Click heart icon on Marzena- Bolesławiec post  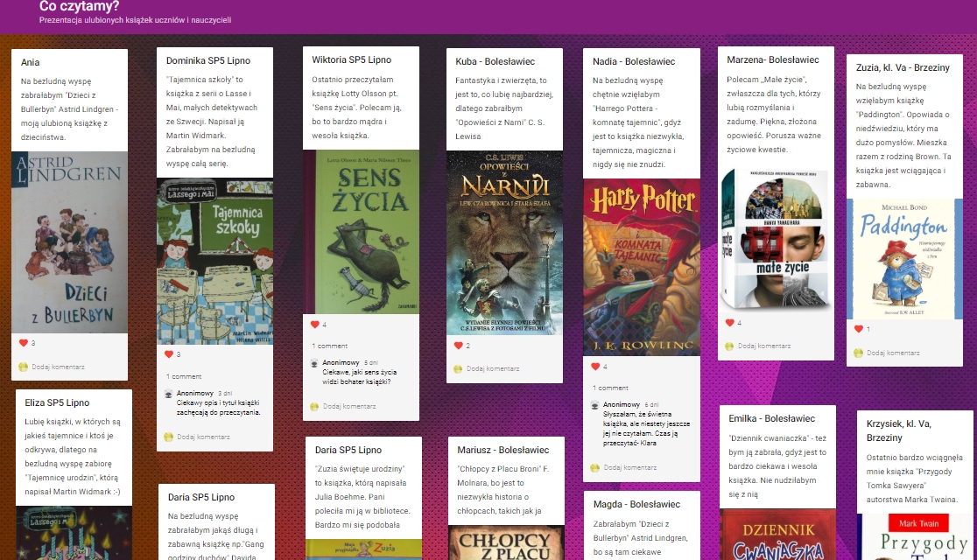[x=729, y=322]
